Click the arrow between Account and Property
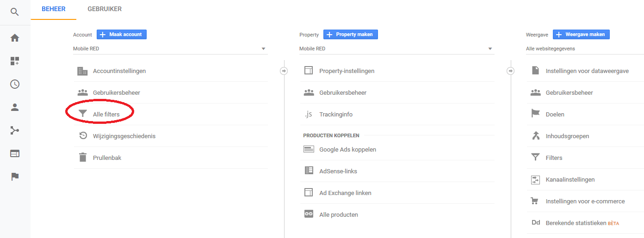644x238 pixels. click(284, 71)
